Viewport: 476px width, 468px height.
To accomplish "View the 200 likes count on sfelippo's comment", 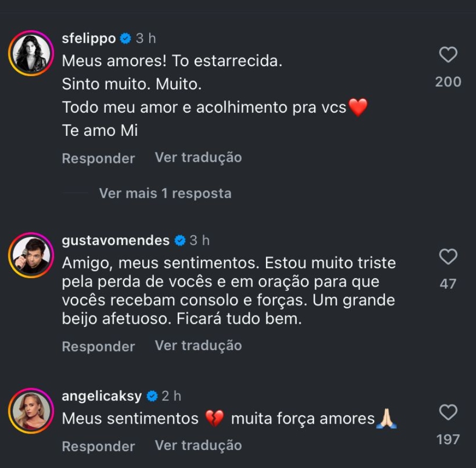I will coord(448,82).
